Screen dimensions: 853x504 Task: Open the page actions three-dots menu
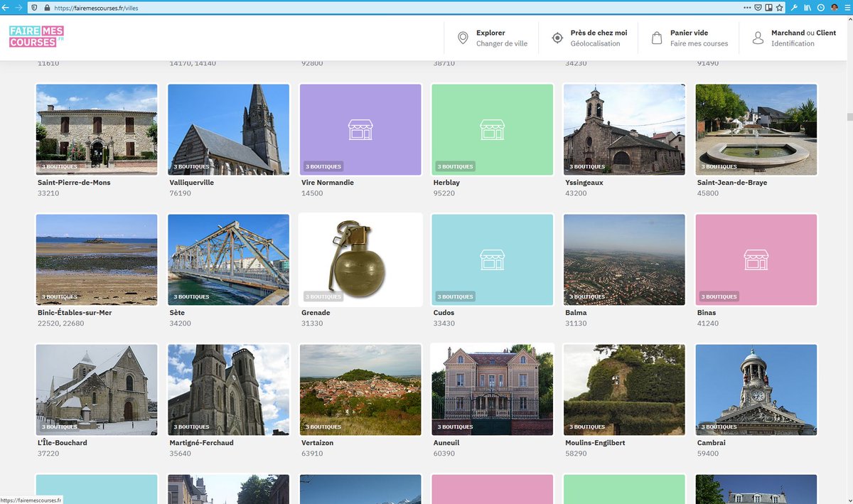(x=747, y=7)
